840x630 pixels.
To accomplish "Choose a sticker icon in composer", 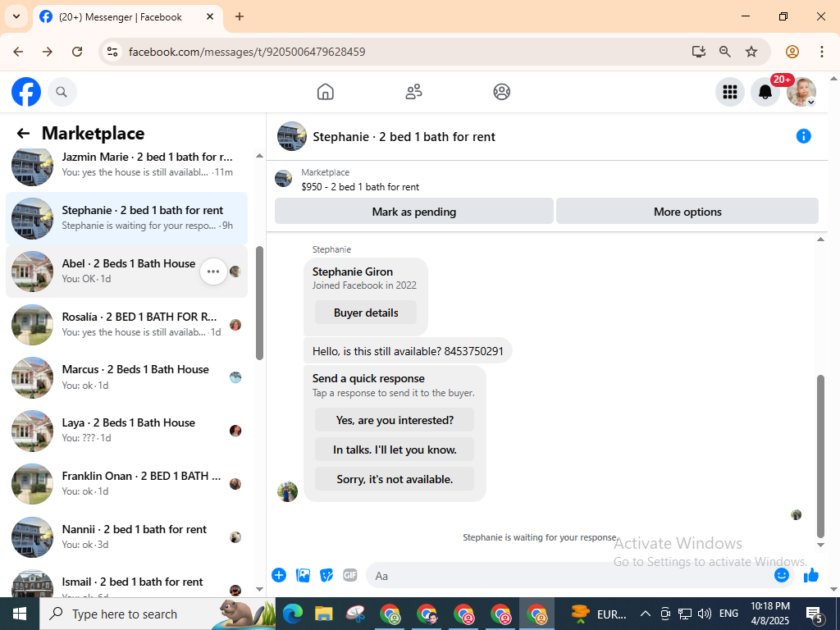I will (x=326, y=575).
